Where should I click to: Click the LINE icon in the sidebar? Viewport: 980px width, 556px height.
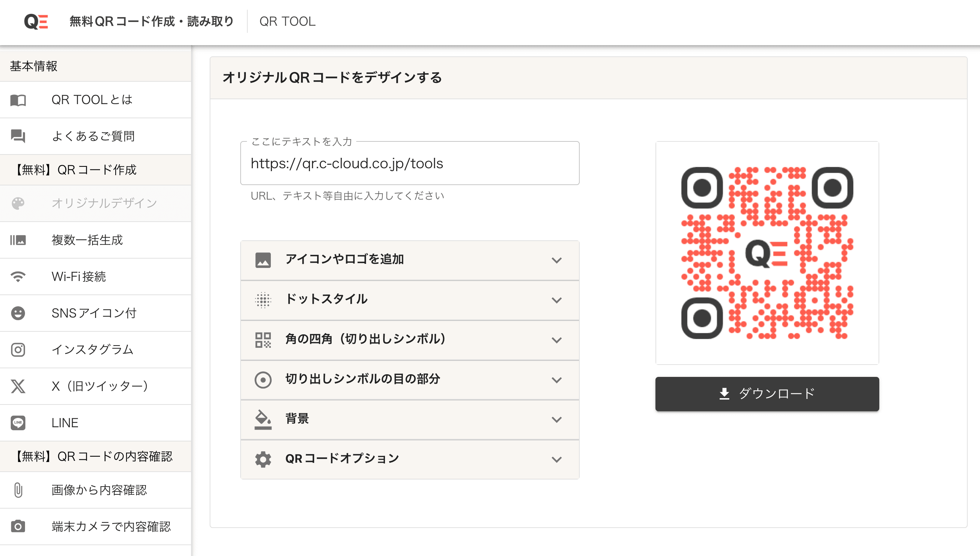pyautogui.click(x=18, y=422)
